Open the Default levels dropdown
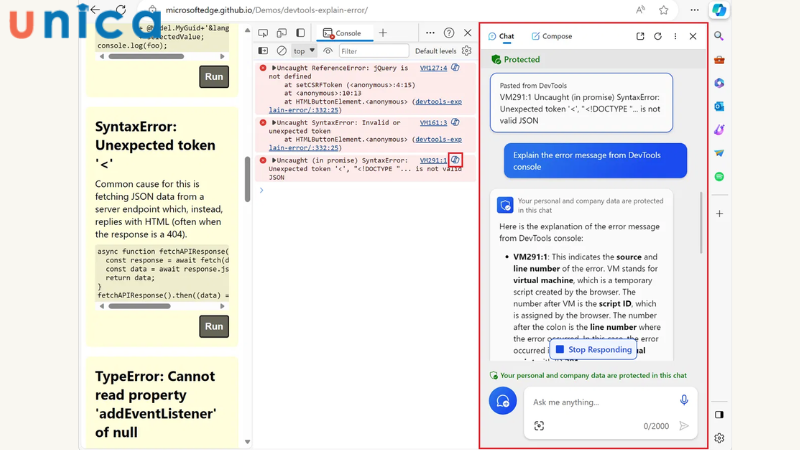This screenshot has height=450, width=800. pyautogui.click(x=435, y=51)
